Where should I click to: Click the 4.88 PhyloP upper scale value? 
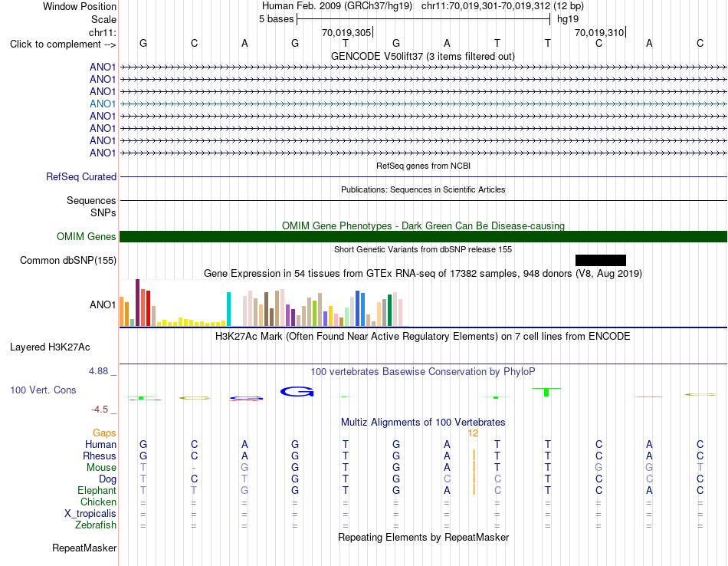[98, 371]
